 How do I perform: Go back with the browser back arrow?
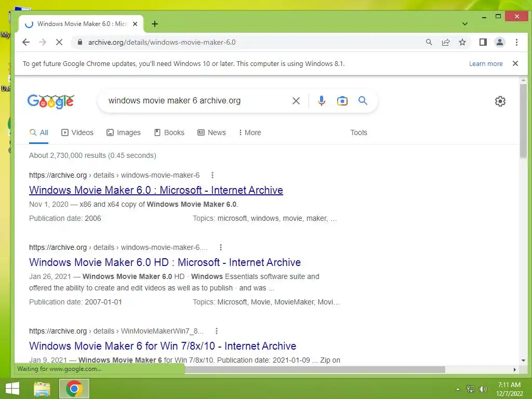point(26,42)
